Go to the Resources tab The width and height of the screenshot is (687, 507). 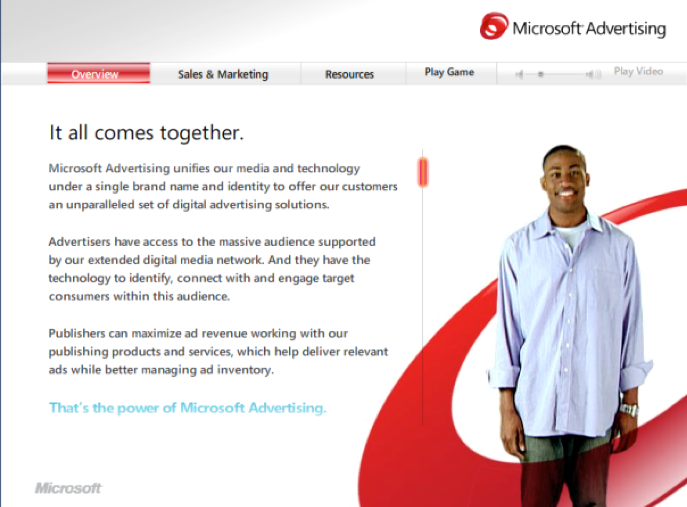click(x=349, y=74)
